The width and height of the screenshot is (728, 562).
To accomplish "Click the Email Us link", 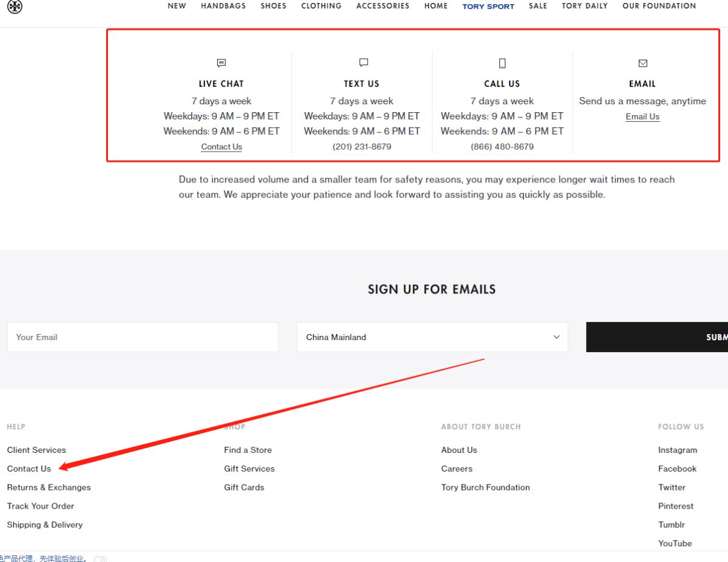I will (642, 117).
